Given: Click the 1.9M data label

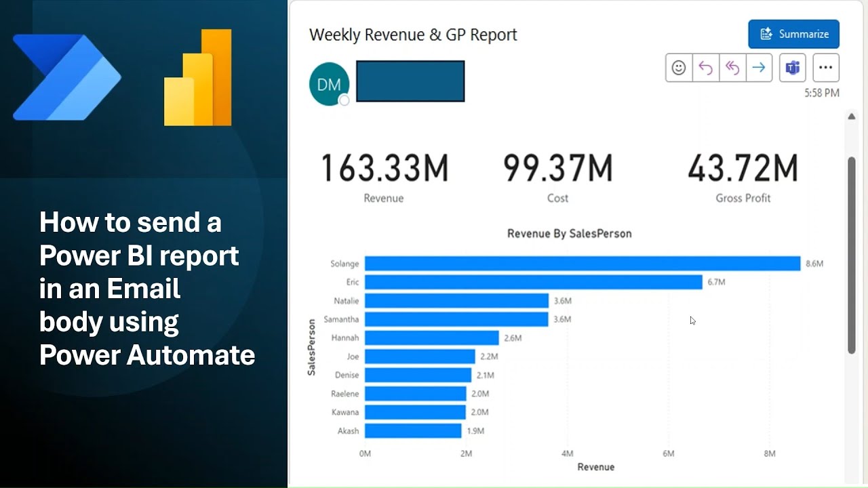Looking at the screenshot, I should [475, 431].
